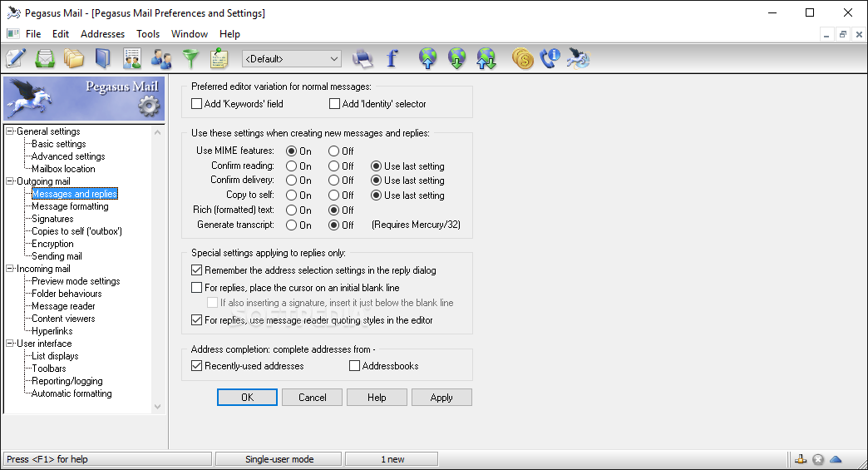Click settings tree scrollbar up arrow
This screenshot has height=470, width=868.
158,132
